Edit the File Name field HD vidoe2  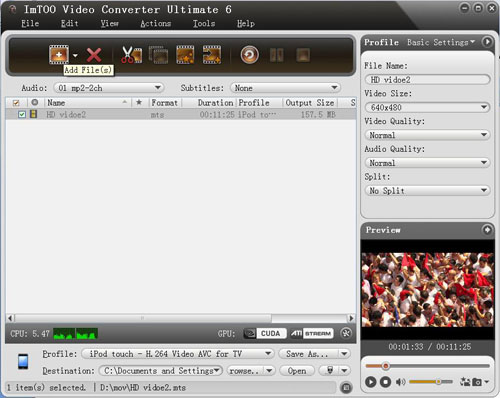click(428, 80)
